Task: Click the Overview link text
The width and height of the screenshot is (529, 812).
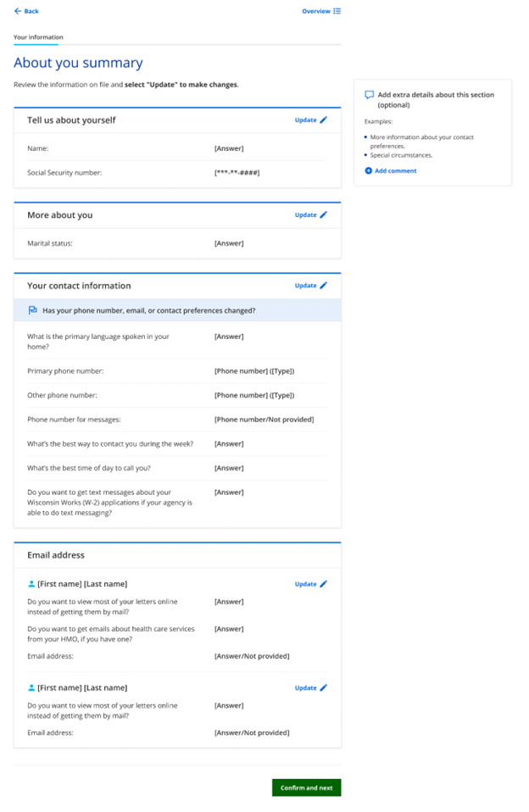Action: coord(315,11)
